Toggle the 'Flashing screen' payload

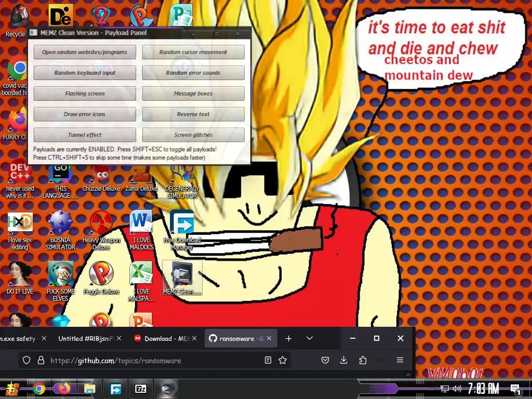point(85,94)
